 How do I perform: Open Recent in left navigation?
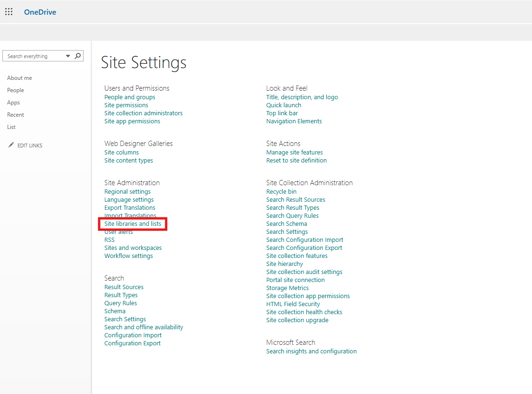pyautogui.click(x=16, y=114)
